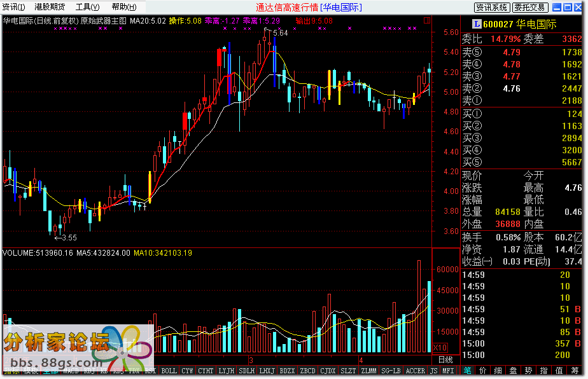Click the MA10:342103.19 volume label
The width and height of the screenshot is (588, 379).
coord(163,253)
